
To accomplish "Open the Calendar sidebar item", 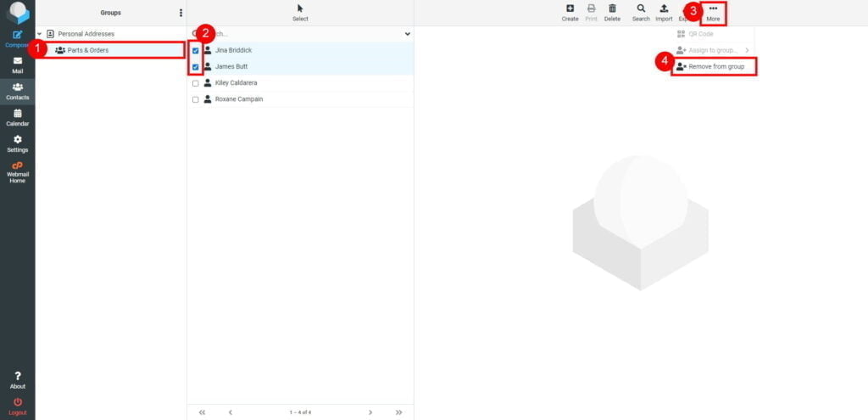I will pyautogui.click(x=17, y=117).
